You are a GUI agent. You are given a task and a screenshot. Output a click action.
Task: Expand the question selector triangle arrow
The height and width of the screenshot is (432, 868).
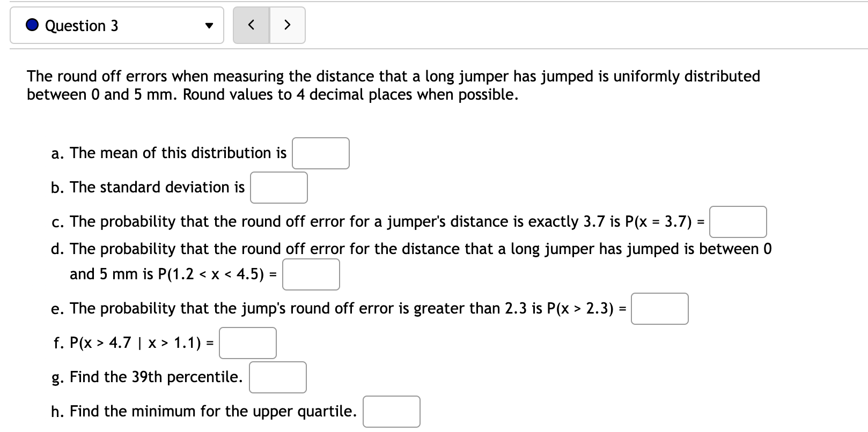pos(209,25)
